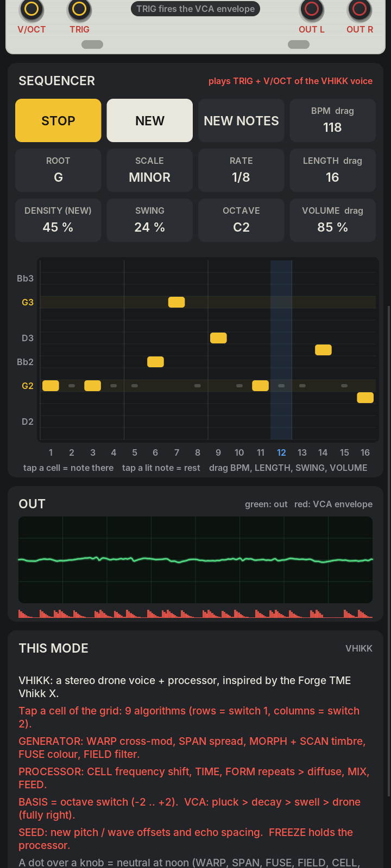
Task: Open the DENSITY 45 % selector
Action: click(x=58, y=220)
